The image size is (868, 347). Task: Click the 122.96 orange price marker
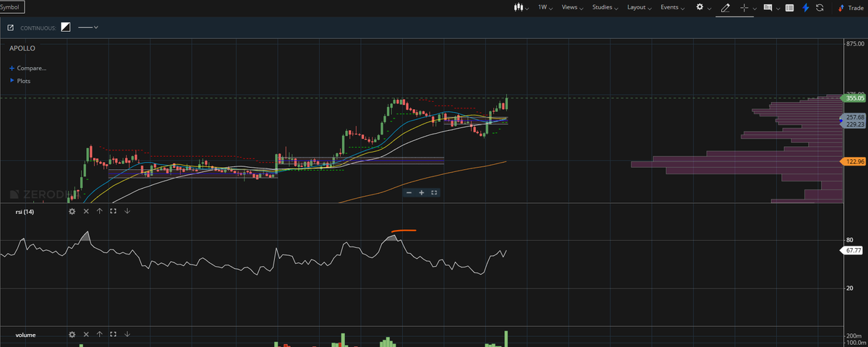[x=854, y=161]
